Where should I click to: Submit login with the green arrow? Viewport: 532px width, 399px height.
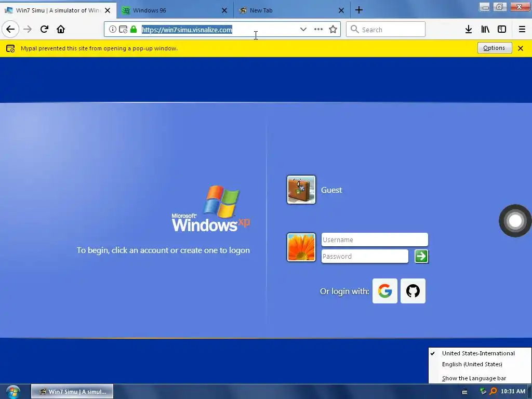pyautogui.click(x=421, y=256)
